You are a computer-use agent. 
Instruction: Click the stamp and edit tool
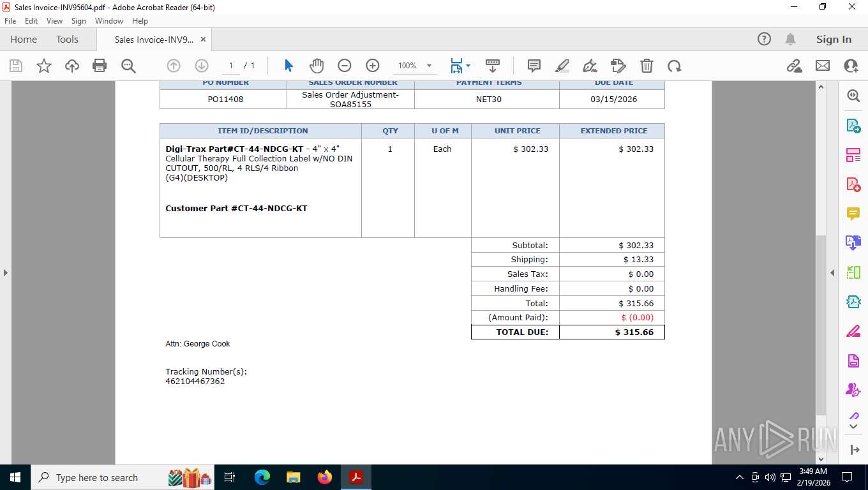(x=618, y=66)
